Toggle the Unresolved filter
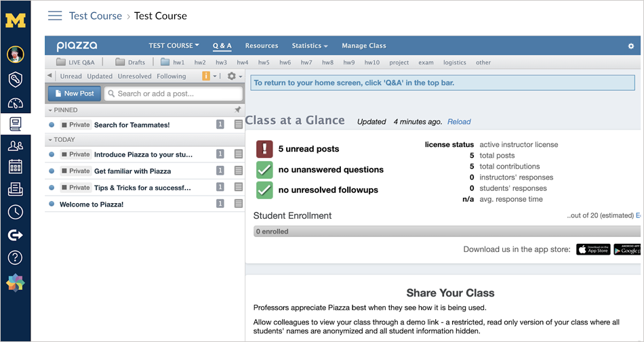 (135, 77)
